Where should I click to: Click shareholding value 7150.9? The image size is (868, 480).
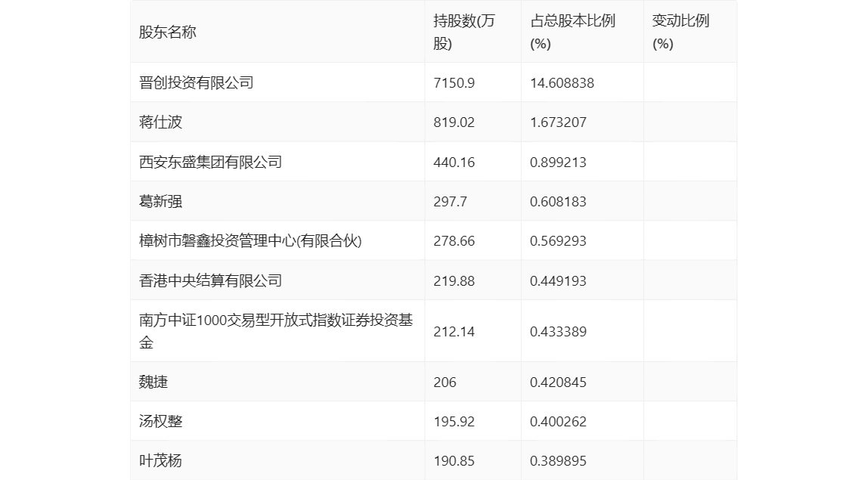(x=454, y=83)
